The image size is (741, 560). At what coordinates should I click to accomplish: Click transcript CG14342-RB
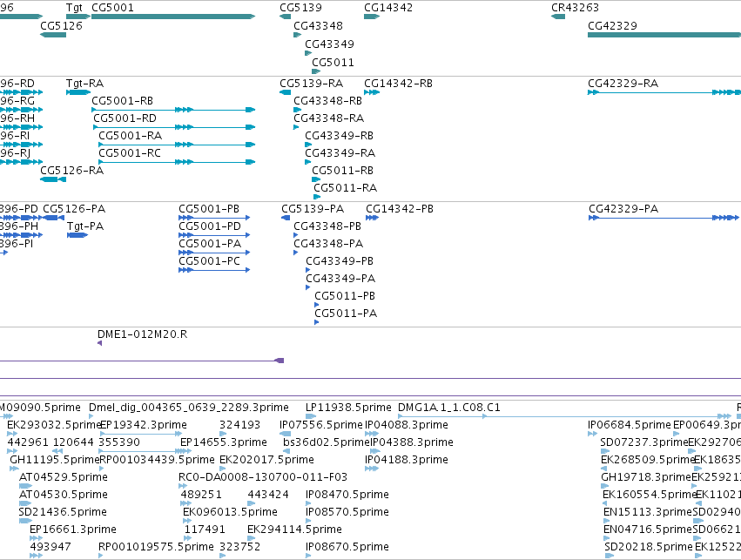pyautogui.click(x=399, y=84)
